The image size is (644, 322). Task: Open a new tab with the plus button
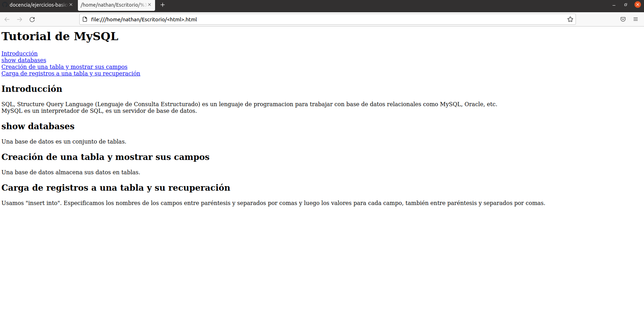click(162, 5)
